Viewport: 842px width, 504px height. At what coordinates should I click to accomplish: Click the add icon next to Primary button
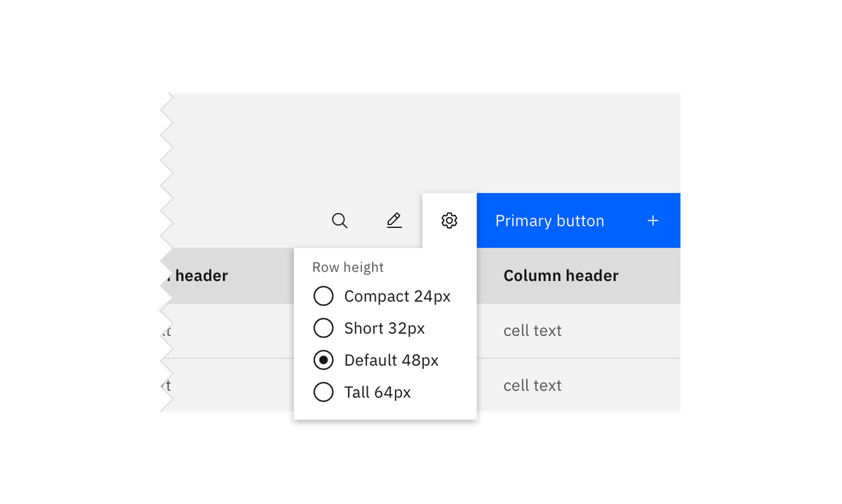pos(653,220)
